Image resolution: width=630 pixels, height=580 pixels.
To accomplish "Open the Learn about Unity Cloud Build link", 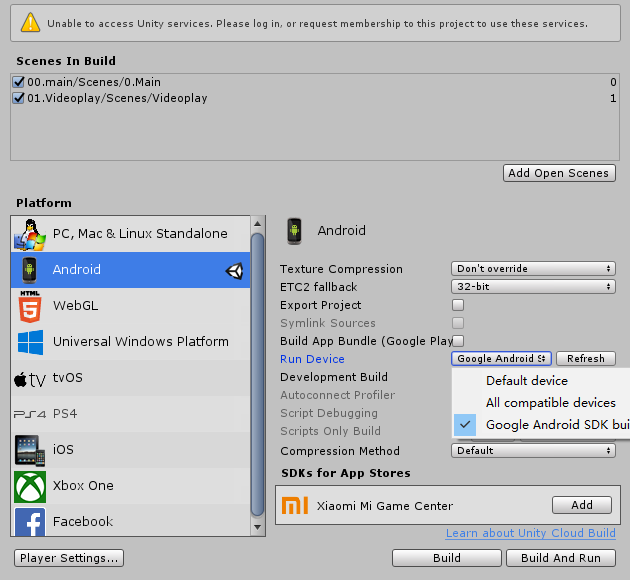I will click(531, 533).
